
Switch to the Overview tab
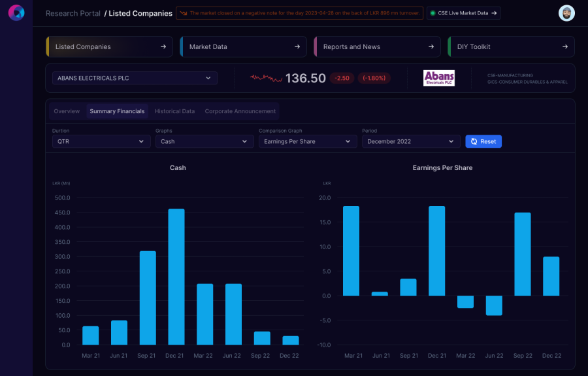[67, 111]
